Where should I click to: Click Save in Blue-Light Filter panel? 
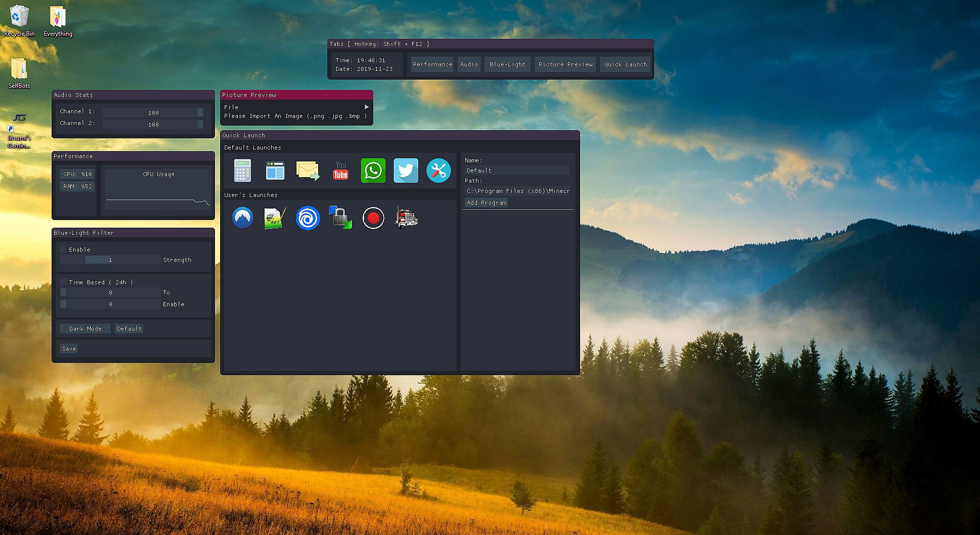click(69, 349)
